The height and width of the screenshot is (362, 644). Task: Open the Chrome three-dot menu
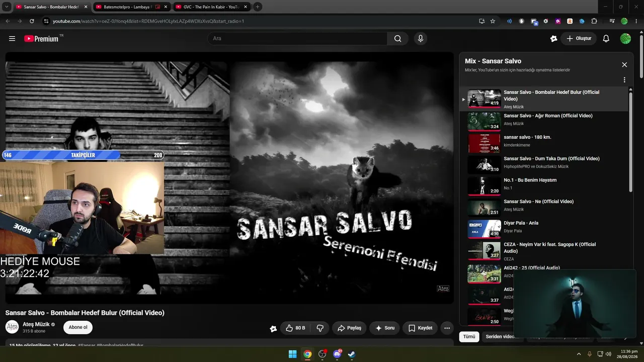coord(636,21)
